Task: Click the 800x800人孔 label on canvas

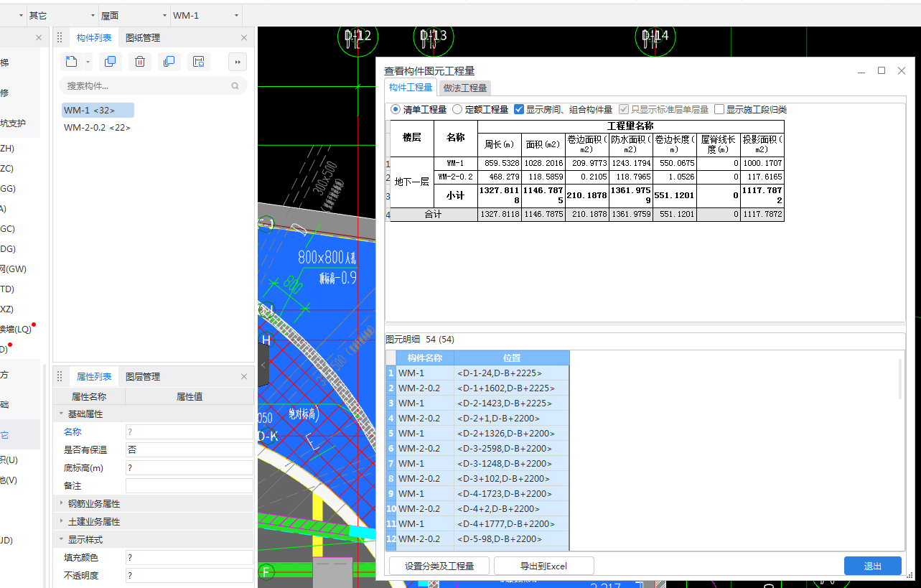Action: (x=327, y=258)
